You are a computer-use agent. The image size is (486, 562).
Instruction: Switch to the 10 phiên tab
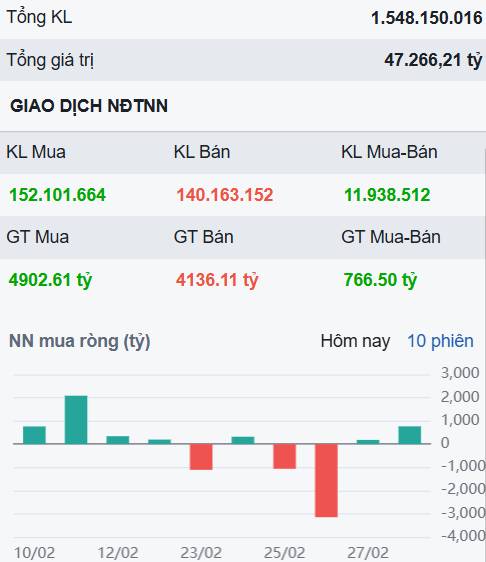(x=440, y=341)
